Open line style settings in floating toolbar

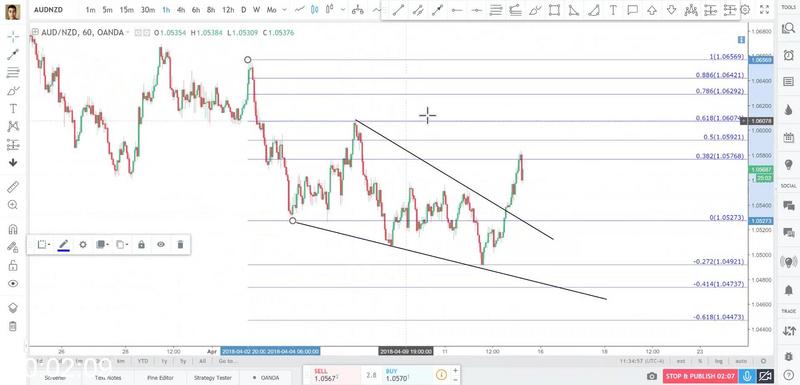click(x=83, y=245)
